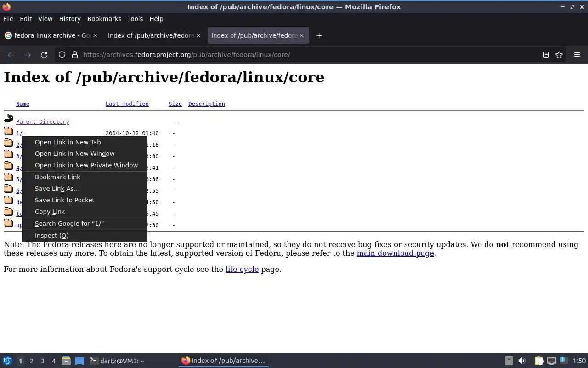Click the Parent Directory back-arrow icon
Image resolution: width=588 pixels, height=368 pixels.
8,120
